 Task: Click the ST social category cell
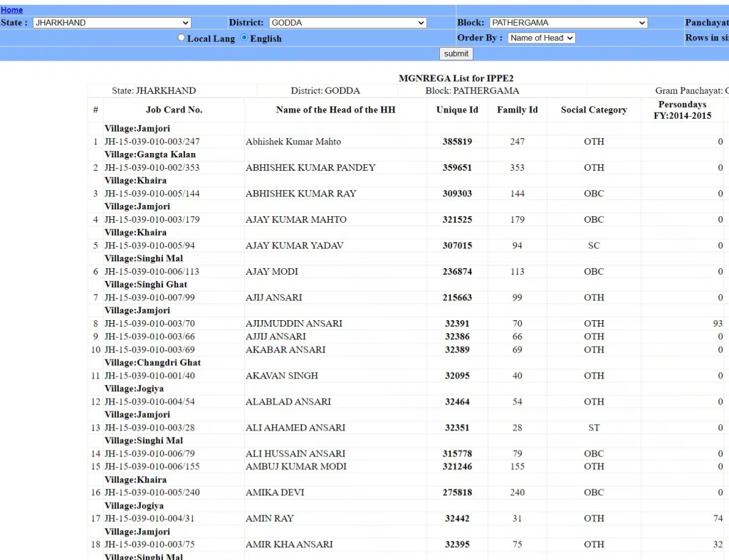pos(594,428)
